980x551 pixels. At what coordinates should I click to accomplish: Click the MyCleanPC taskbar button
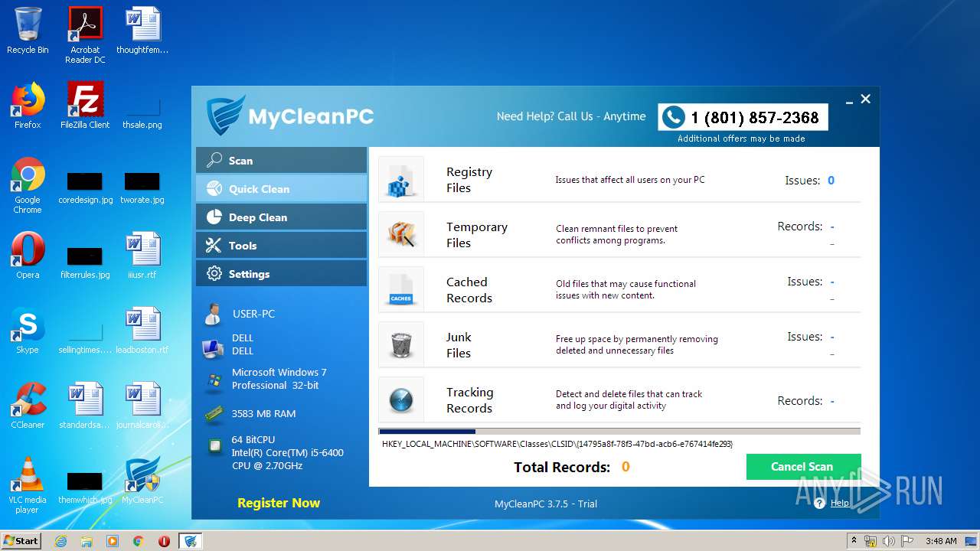(191, 541)
